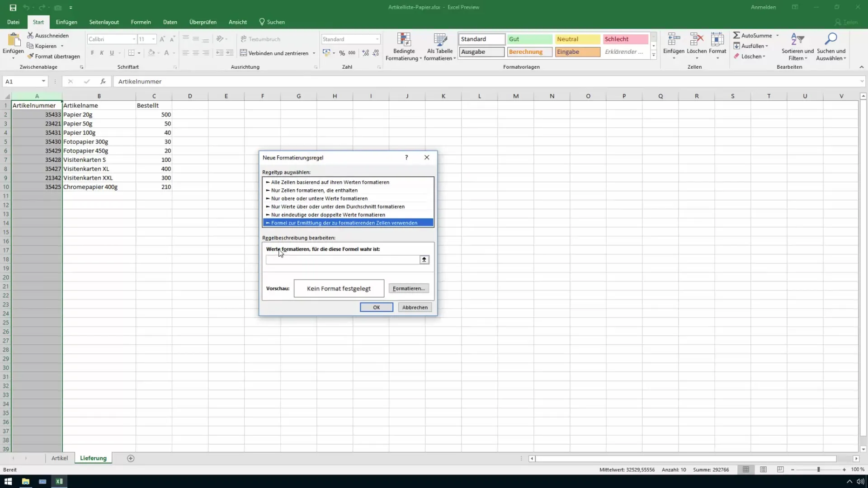Add decimal place icon
Viewport: 868px width, 488px height.
pos(366,53)
